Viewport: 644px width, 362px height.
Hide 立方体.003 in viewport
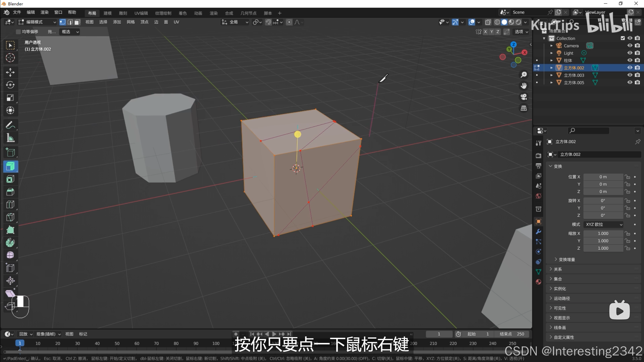(x=630, y=75)
